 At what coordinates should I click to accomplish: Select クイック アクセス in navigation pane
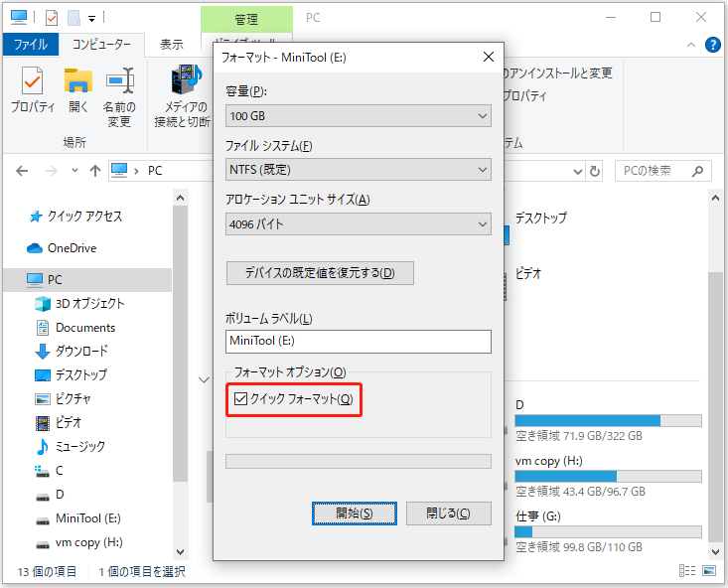(85, 217)
